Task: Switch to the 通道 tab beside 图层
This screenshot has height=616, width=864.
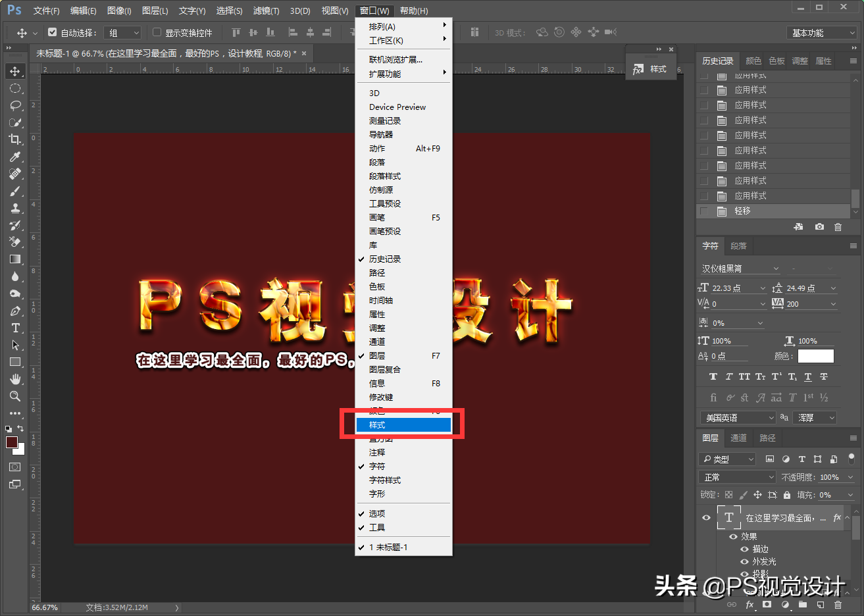Action: coord(738,438)
